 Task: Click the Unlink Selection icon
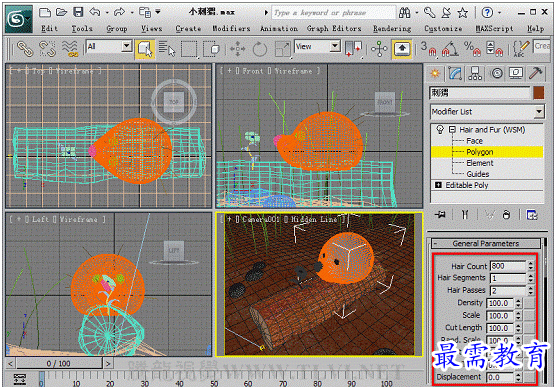pyautogui.click(x=47, y=49)
